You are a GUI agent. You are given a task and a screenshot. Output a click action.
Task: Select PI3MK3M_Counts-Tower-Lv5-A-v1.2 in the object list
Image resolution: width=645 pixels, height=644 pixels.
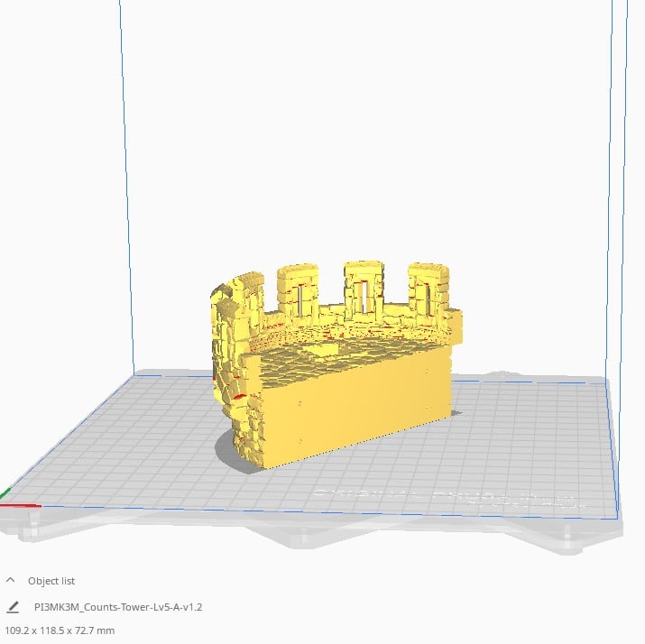(x=117, y=607)
